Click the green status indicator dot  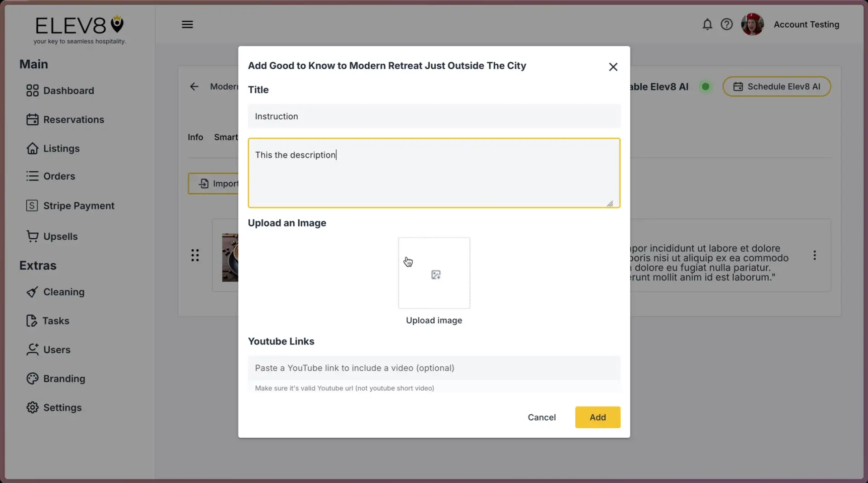click(706, 86)
